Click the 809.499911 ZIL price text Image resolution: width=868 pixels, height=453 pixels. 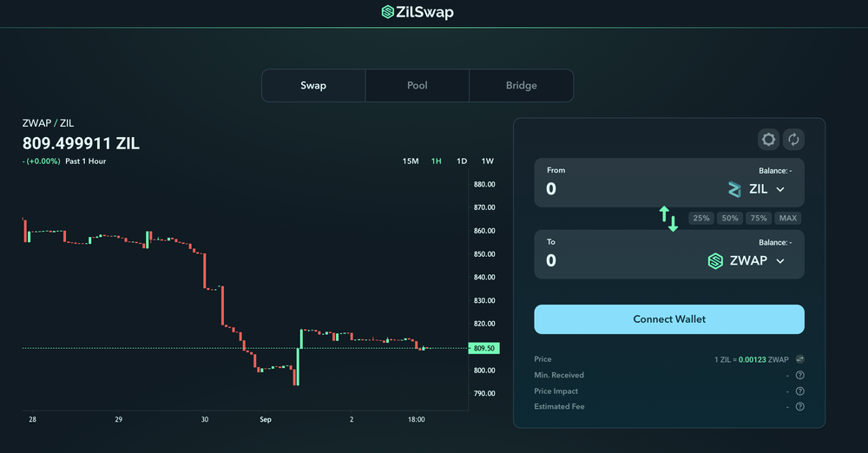tap(81, 143)
